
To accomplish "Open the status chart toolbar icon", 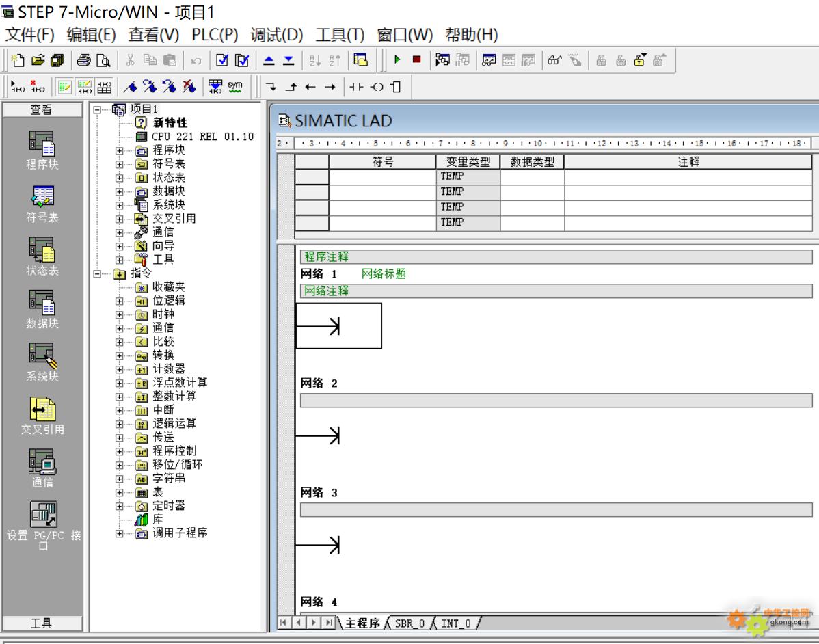I will 489,60.
